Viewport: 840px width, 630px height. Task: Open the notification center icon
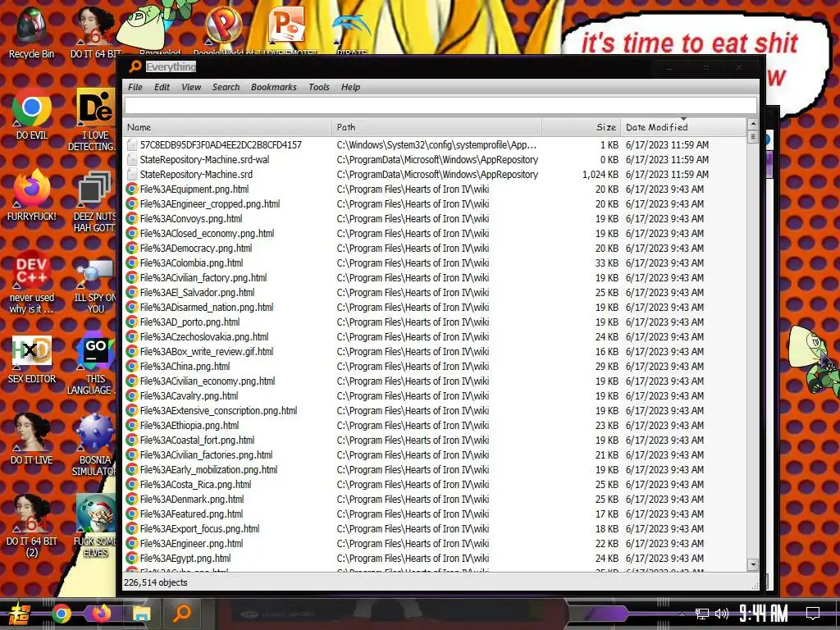[x=813, y=613]
